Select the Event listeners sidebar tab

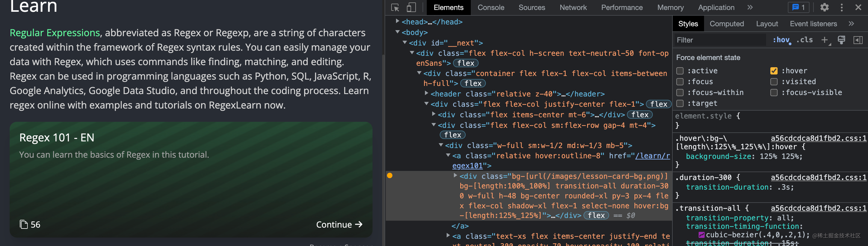click(813, 24)
